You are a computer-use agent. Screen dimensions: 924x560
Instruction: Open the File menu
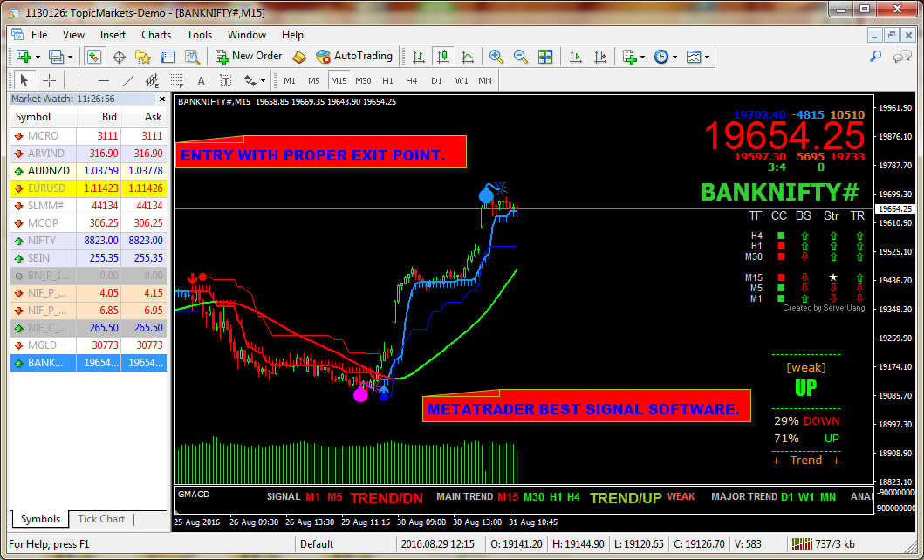point(39,35)
